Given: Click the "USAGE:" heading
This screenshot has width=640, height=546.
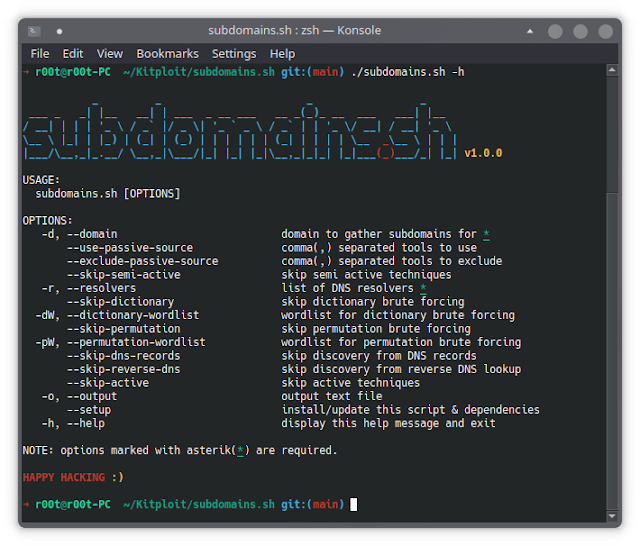Looking at the screenshot, I should coord(41,180).
